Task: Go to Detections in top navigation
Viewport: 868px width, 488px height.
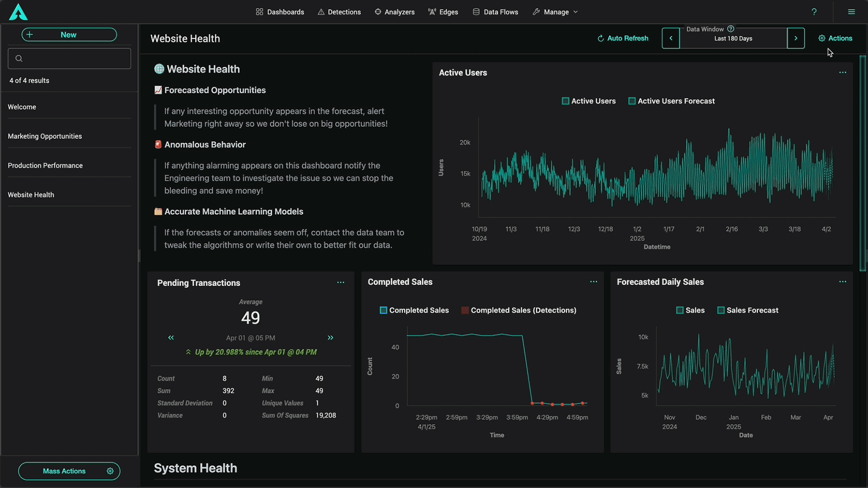Action: [339, 12]
